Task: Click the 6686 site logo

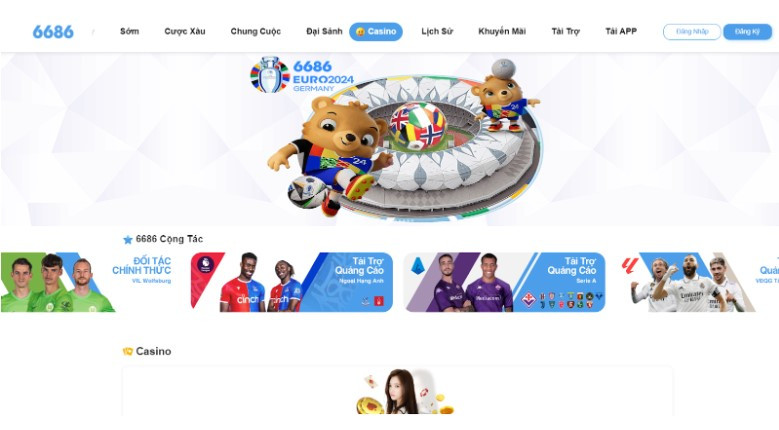Action: tap(53, 32)
